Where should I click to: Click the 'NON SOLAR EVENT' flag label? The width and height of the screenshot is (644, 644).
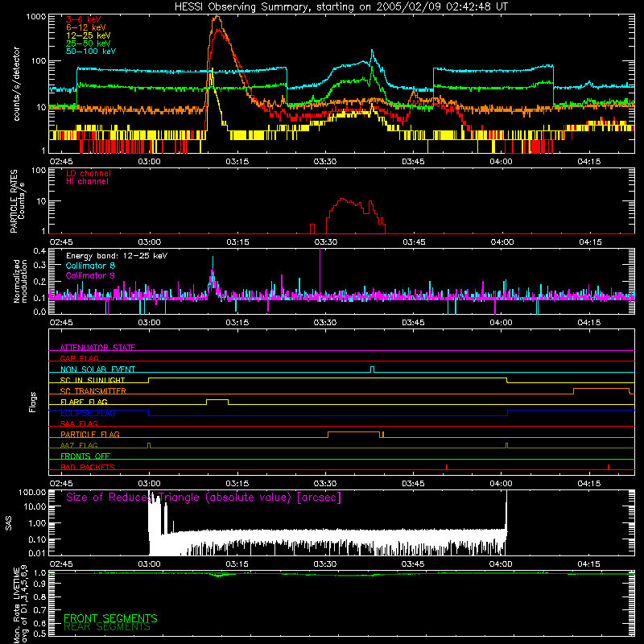click(97, 369)
